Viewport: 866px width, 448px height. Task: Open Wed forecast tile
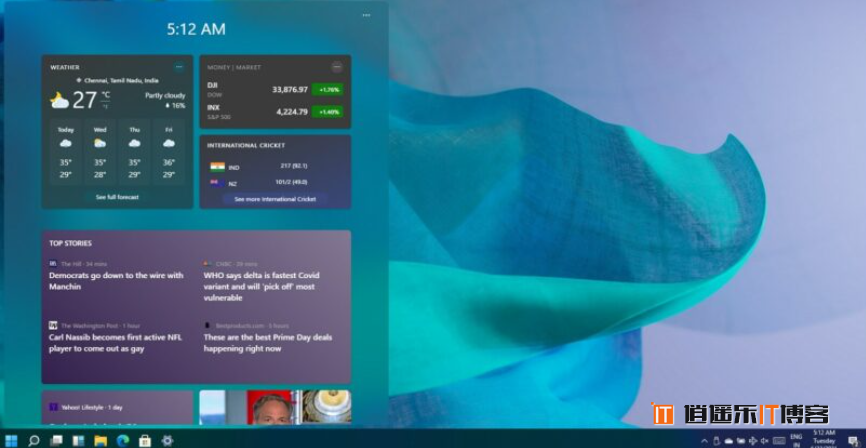click(100, 151)
